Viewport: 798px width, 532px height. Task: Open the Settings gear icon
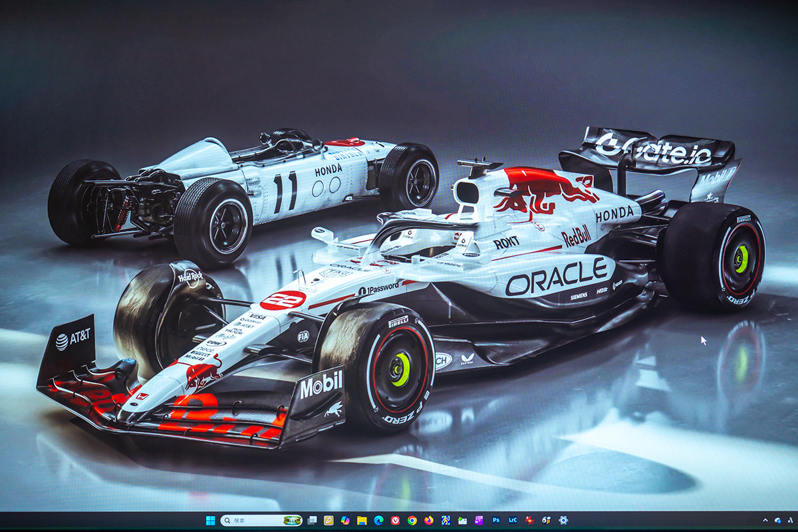(563, 520)
